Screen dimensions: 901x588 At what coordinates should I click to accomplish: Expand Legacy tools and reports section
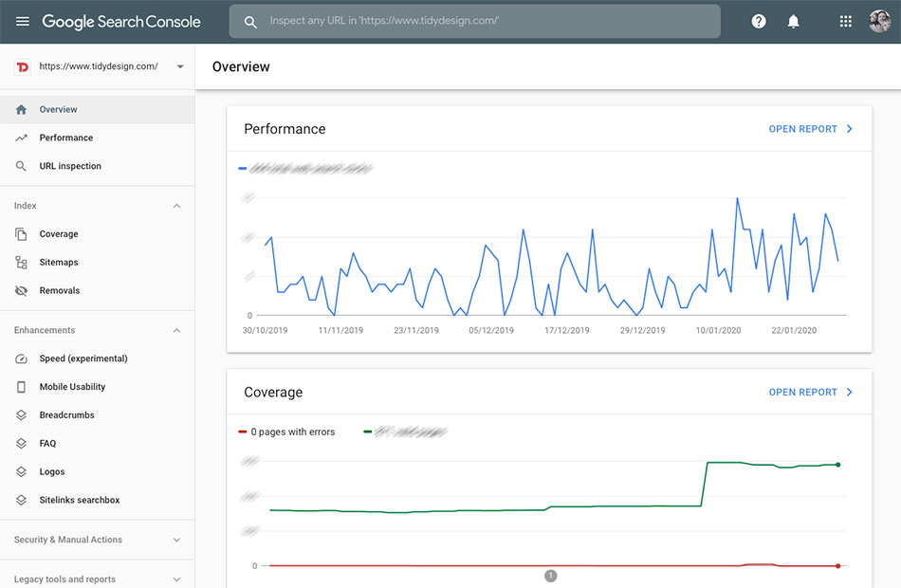(176, 579)
